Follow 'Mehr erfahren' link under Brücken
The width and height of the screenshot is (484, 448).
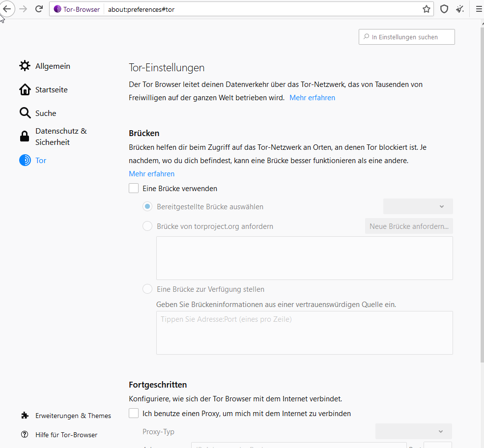(x=151, y=174)
